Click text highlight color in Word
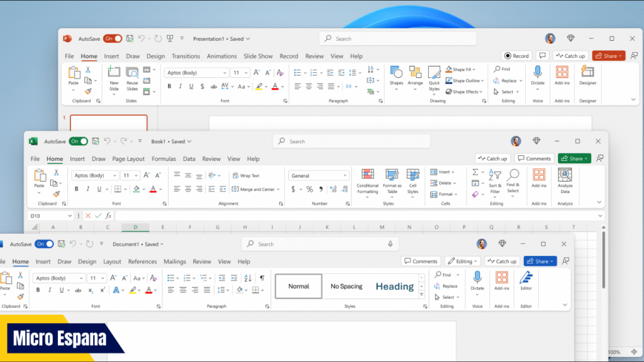Viewport: 644px width, 362px height. [132, 290]
